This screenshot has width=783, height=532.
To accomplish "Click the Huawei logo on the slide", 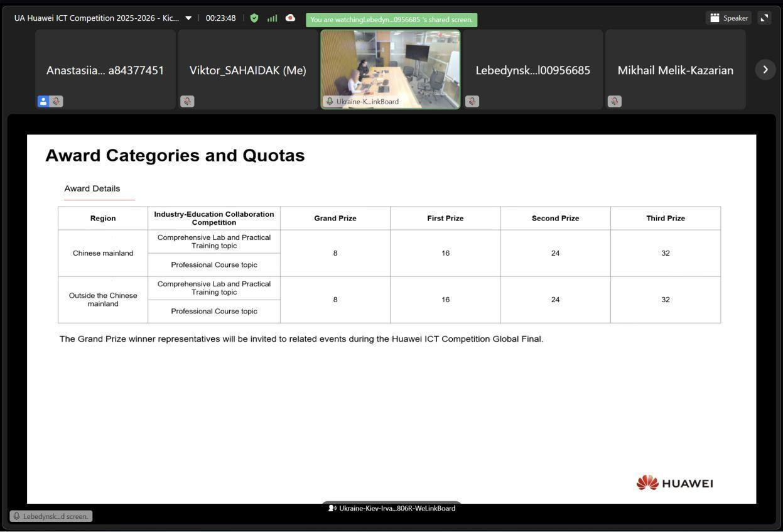I will click(674, 483).
